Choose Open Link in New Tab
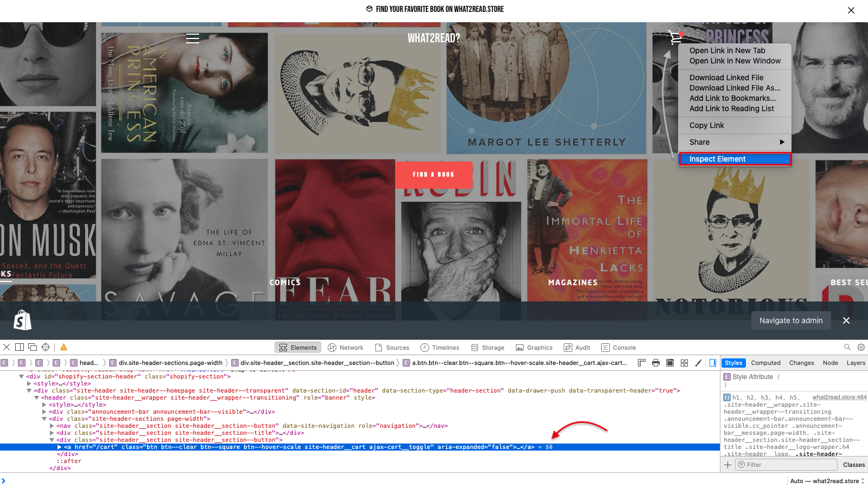Image resolution: width=868 pixels, height=488 pixels. [735, 50]
